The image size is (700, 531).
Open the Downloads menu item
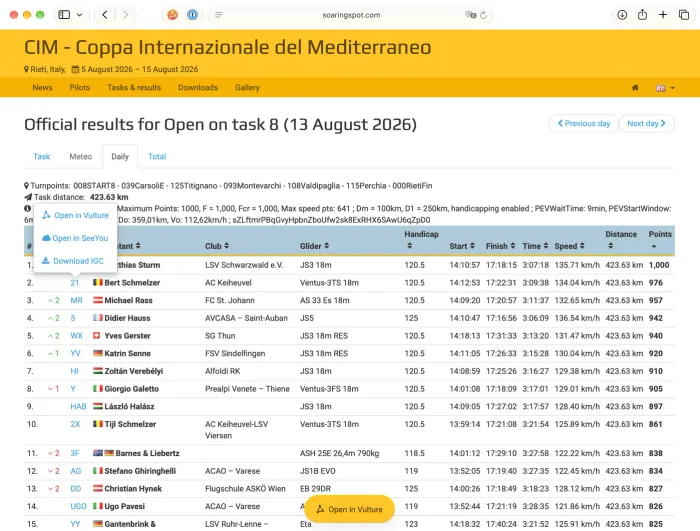[x=198, y=88]
